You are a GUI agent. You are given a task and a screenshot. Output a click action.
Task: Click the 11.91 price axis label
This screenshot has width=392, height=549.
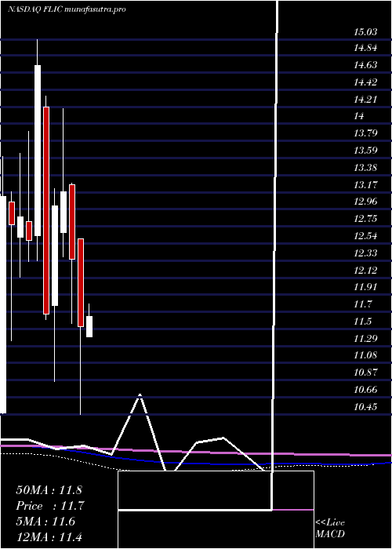[x=365, y=287]
